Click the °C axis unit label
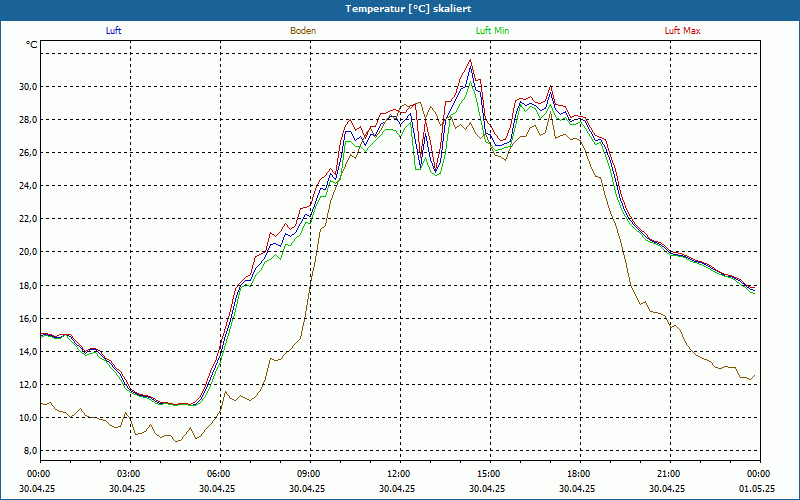 (32, 45)
